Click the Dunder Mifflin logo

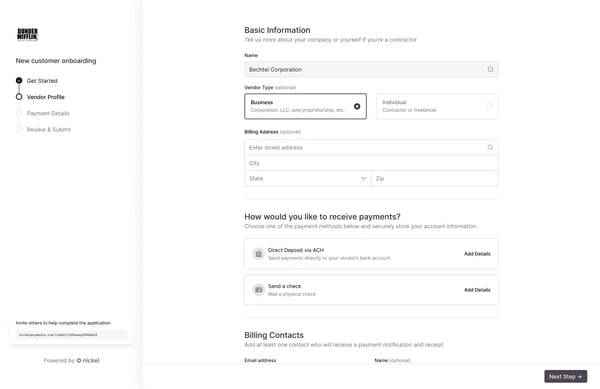28,34
